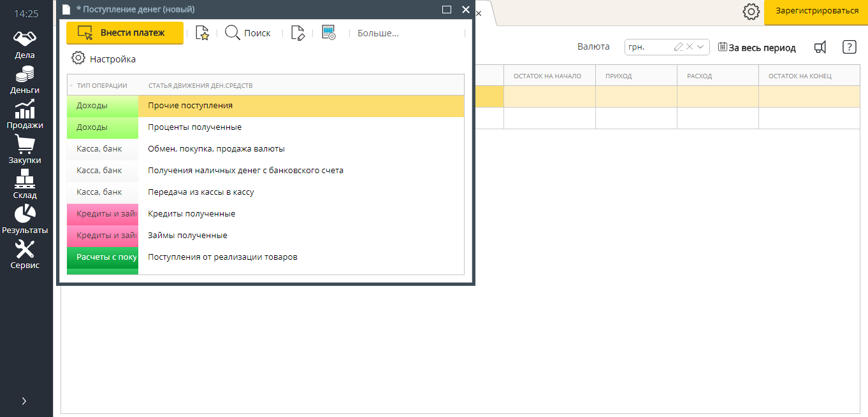
Task: Expand the sidebar with bottom chevron
Action: pos(24,400)
